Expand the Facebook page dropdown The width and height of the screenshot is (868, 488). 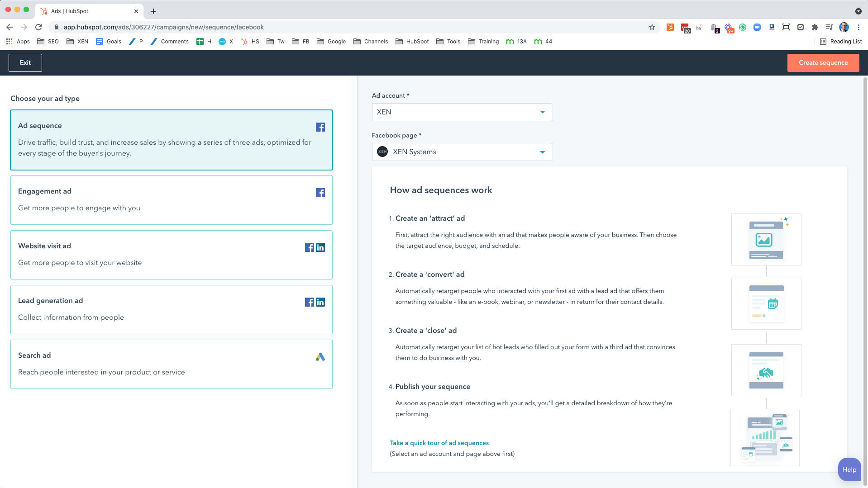pos(462,152)
